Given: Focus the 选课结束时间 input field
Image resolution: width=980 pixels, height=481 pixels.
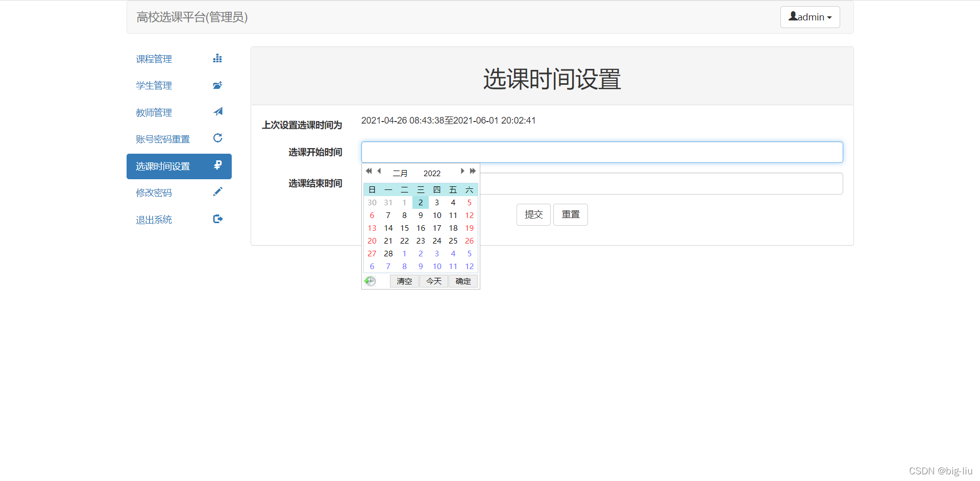Looking at the screenshot, I should (x=661, y=184).
